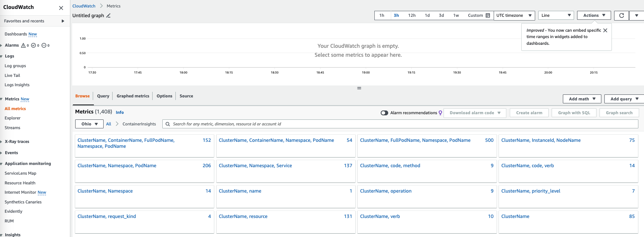Viewport: 644px width, 237px height.
Task: Click the search magnifier icon in metrics search
Action: (x=168, y=124)
